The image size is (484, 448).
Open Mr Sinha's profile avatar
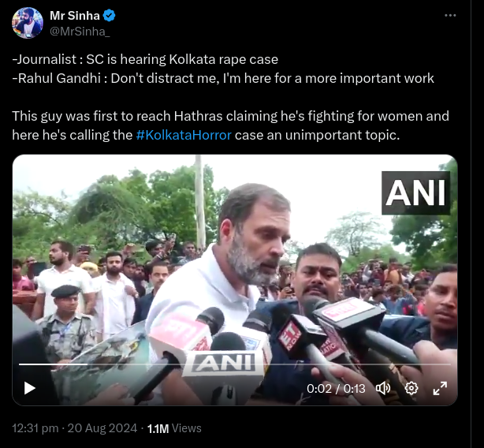click(x=28, y=23)
